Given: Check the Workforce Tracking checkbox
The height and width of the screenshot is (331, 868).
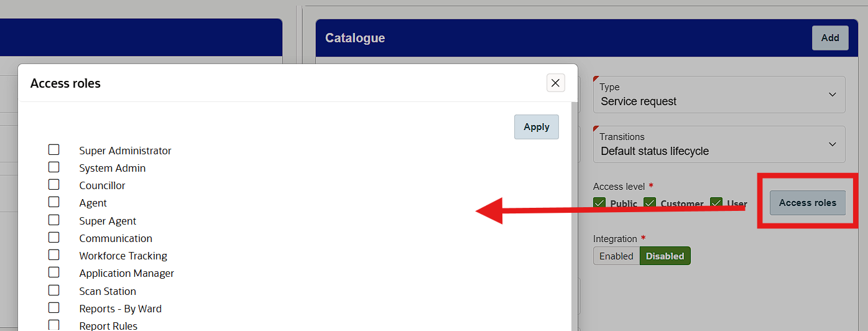Looking at the screenshot, I should [x=54, y=255].
